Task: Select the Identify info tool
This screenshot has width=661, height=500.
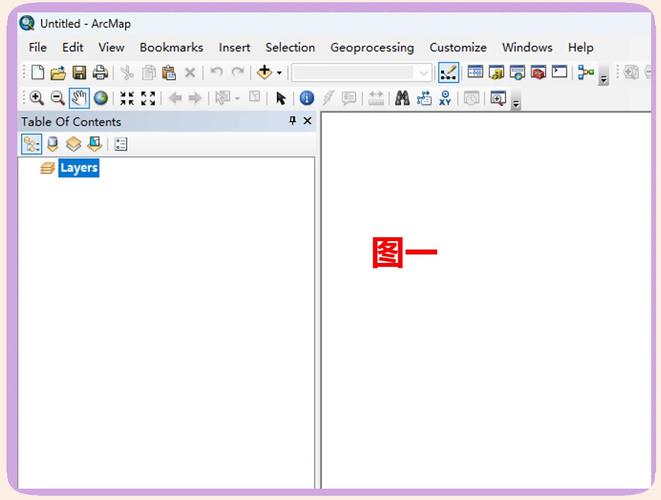Action: 306,98
